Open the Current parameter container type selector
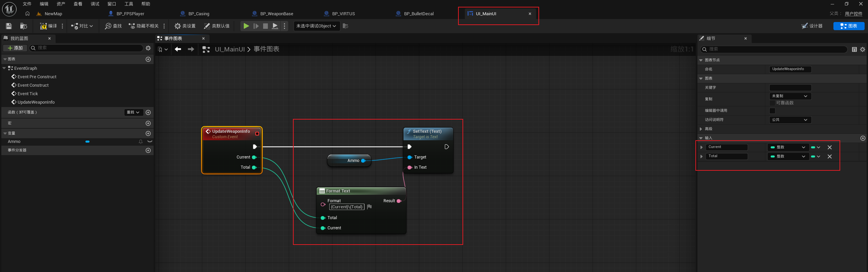The width and height of the screenshot is (868, 272). point(815,147)
